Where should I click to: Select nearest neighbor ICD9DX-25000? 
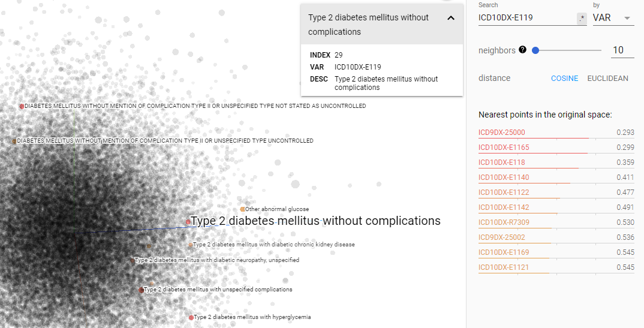502,133
